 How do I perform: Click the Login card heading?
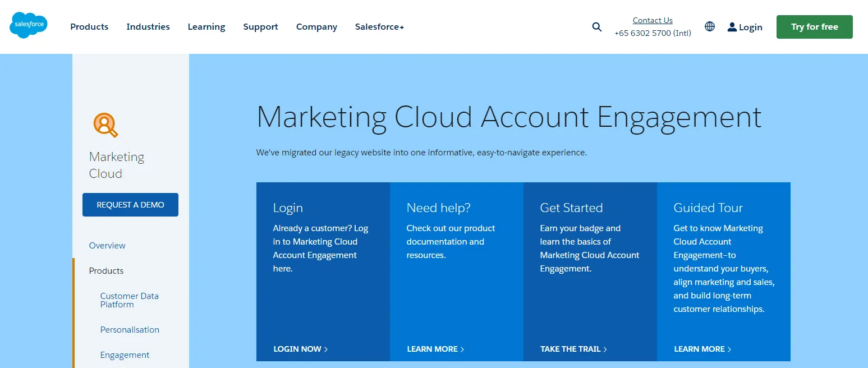(288, 208)
